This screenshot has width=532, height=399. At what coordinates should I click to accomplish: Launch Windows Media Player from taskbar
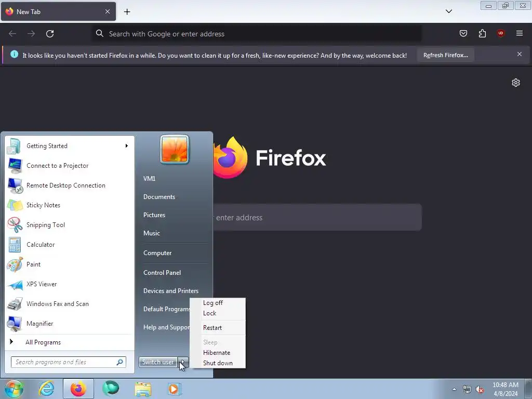point(175,389)
